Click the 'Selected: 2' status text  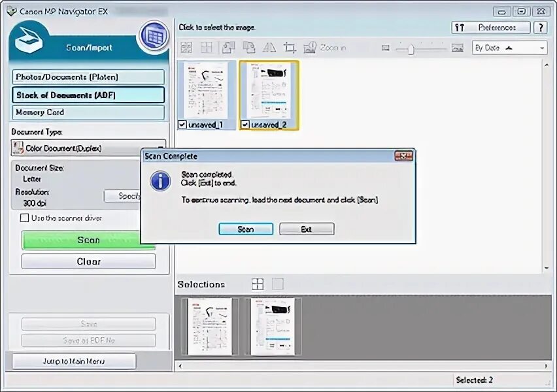(474, 380)
